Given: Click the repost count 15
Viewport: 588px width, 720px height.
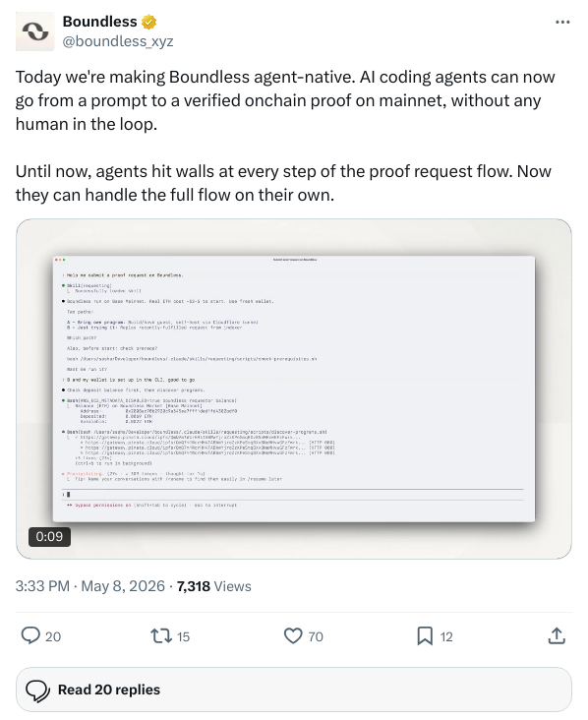Looking at the screenshot, I should [183, 636].
